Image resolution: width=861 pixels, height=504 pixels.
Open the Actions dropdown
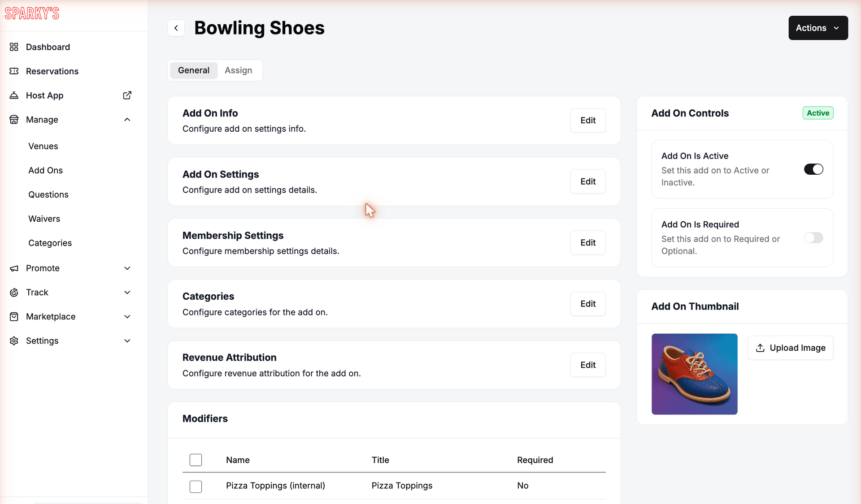pyautogui.click(x=818, y=28)
